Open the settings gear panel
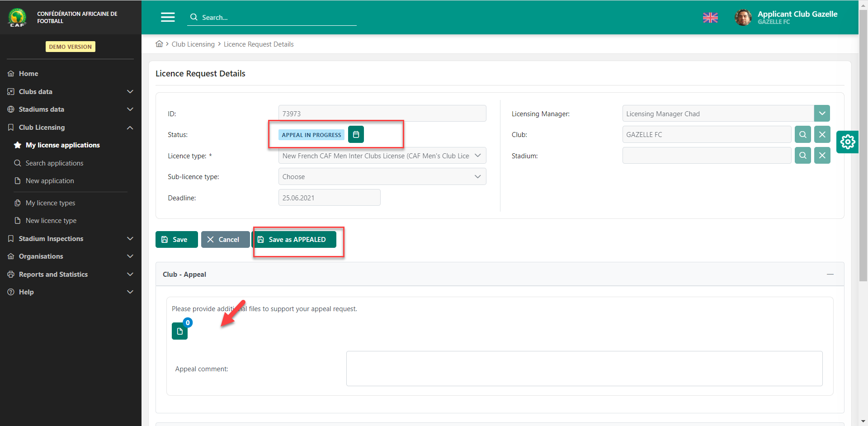 click(x=847, y=142)
